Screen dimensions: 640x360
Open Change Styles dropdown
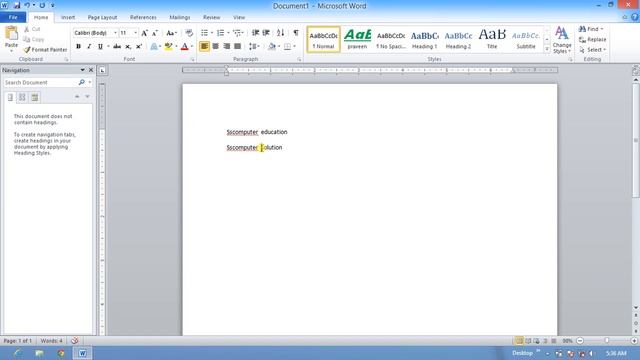tap(562, 40)
